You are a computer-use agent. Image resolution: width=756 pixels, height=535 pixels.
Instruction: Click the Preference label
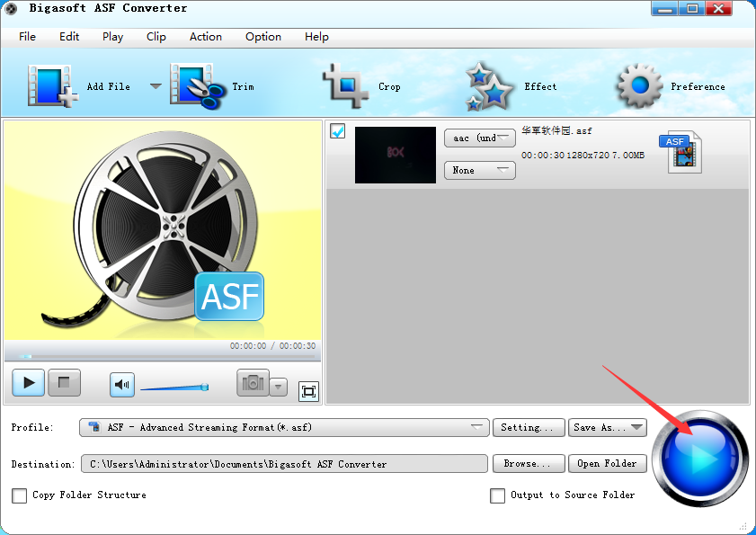pos(698,87)
